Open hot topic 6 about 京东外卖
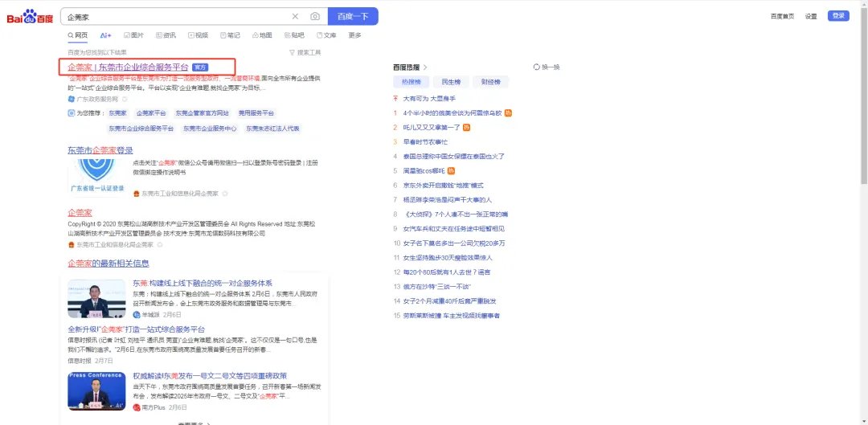The image size is (868, 425). pyautogui.click(x=443, y=185)
